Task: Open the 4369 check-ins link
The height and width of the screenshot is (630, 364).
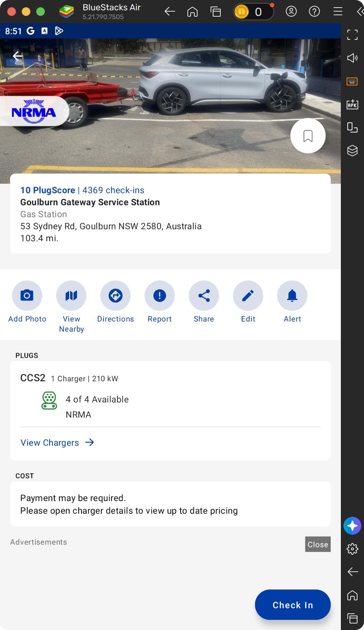Action: click(113, 190)
